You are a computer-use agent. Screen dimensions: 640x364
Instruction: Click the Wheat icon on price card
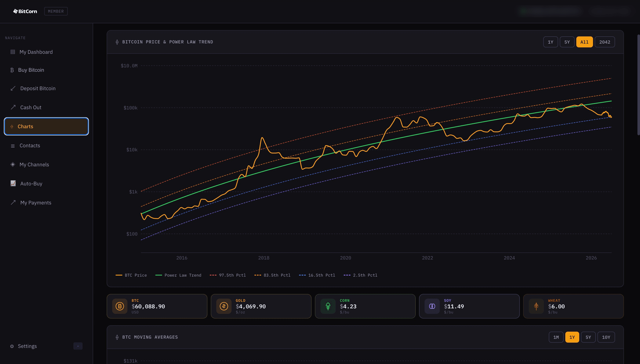(536, 306)
